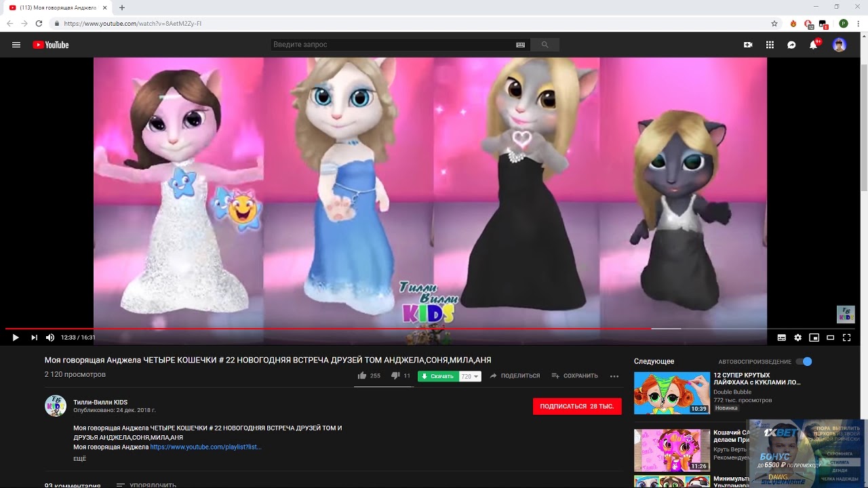
Task: Open the 720 quality dropdown
Action: [470, 376]
